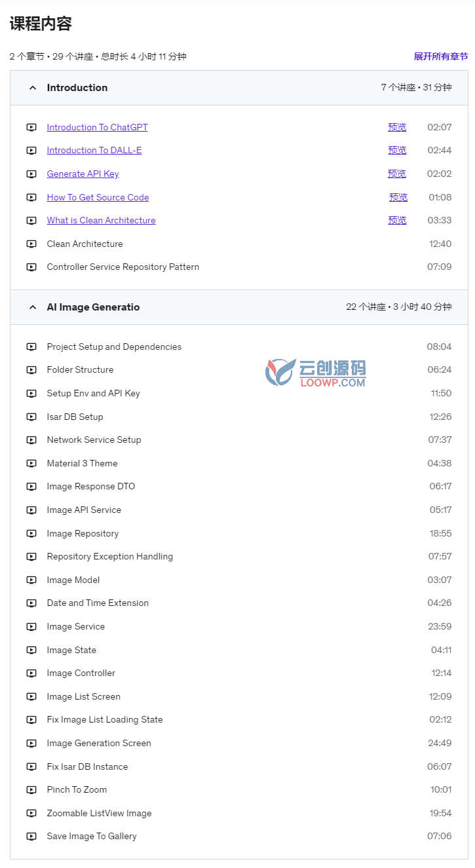Open the Introduction To ChatGPT lecture link

97,127
